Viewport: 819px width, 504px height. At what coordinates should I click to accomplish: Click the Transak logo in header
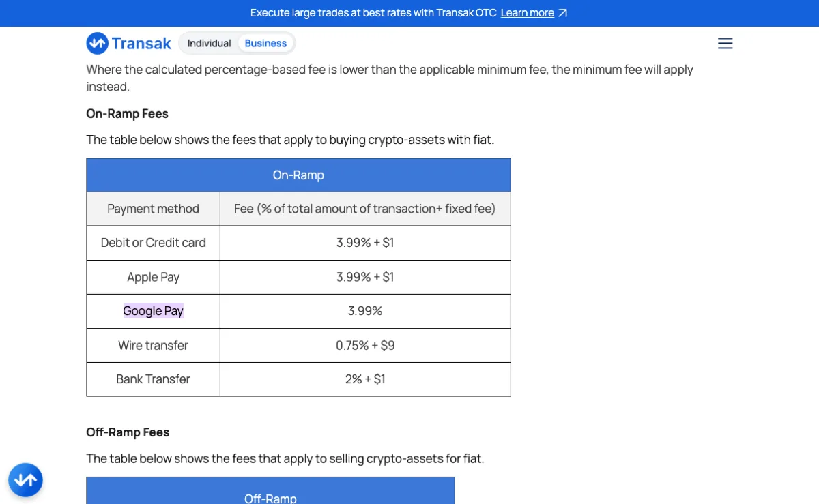(129, 44)
